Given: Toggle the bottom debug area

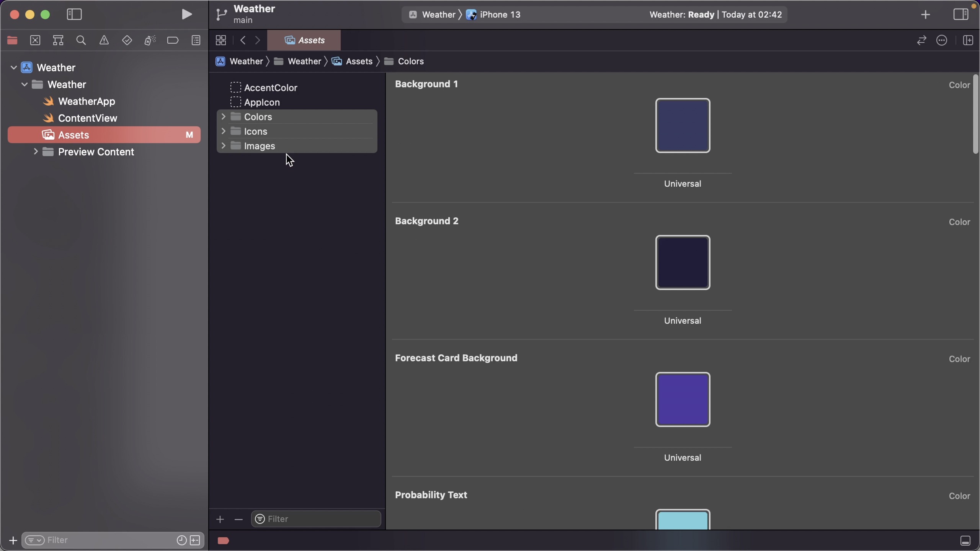Looking at the screenshot, I should pyautogui.click(x=965, y=540).
